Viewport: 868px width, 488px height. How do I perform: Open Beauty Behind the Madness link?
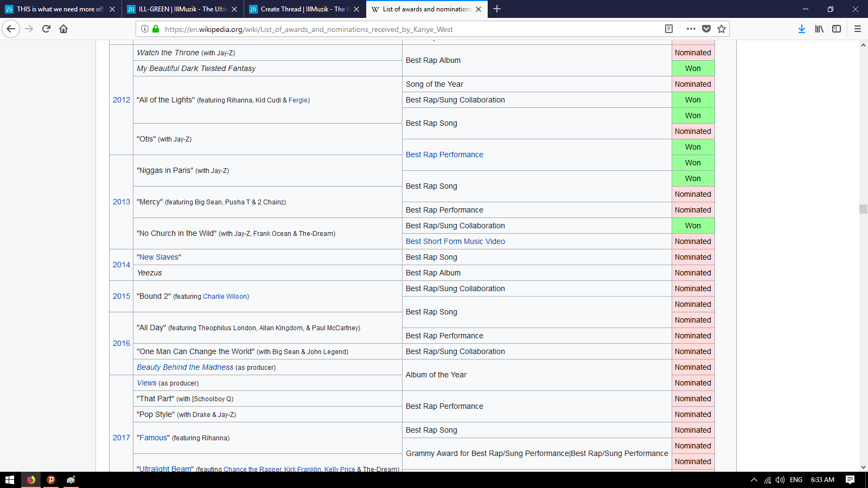(185, 367)
